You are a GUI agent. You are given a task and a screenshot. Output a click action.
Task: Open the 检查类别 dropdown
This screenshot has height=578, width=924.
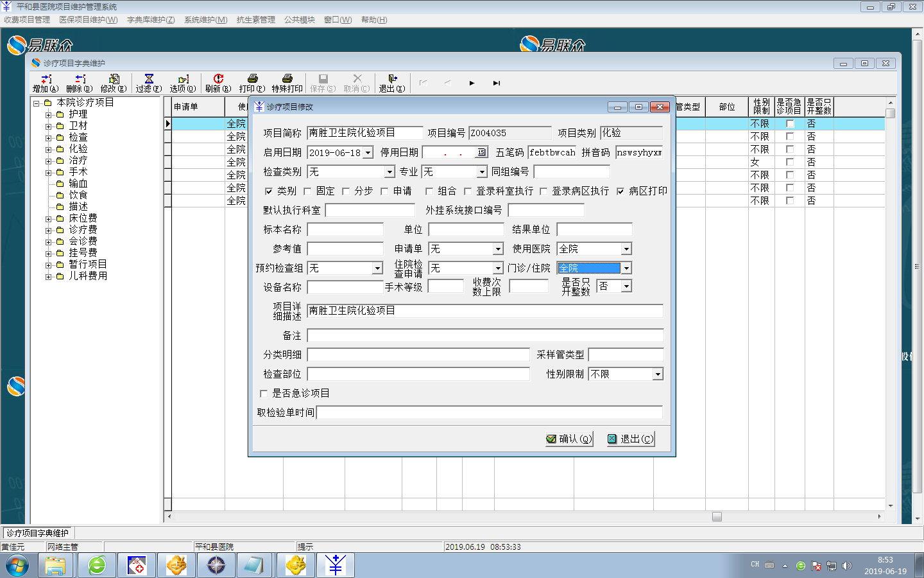click(x=389, y=172)
